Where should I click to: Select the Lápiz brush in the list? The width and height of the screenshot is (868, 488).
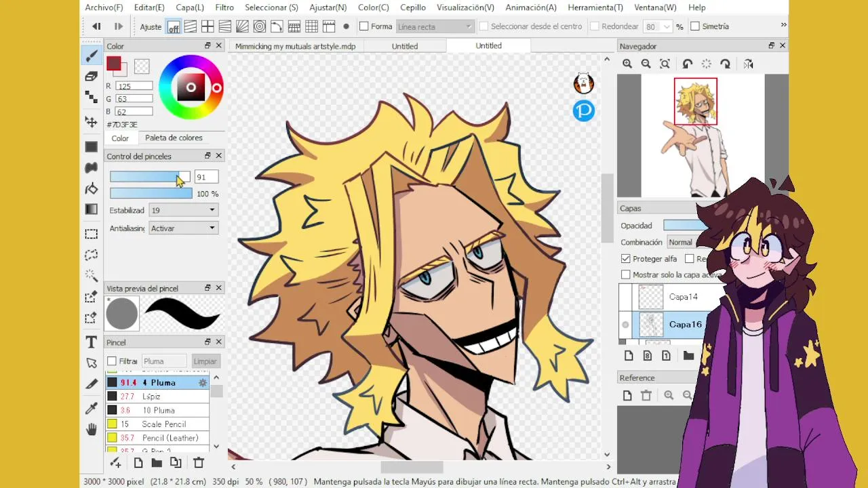click(157, 396)
